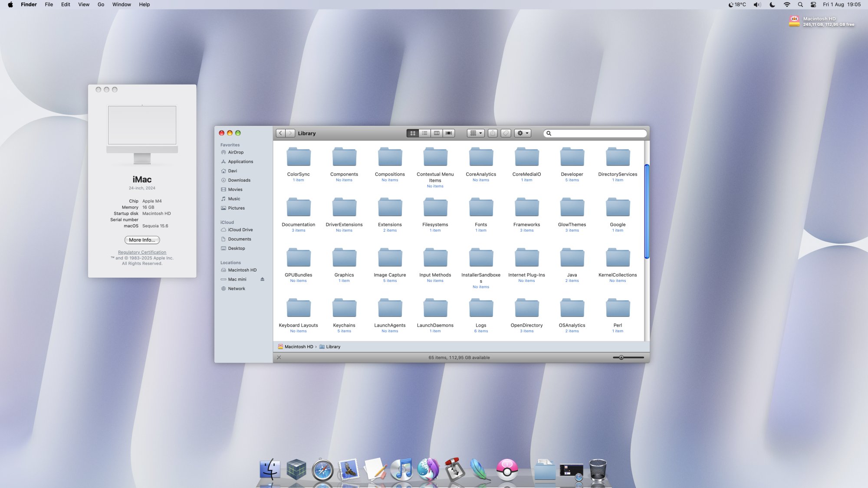Go back with the left arrow button
The height and width of the screenshot is (488, 868).
coord(281,133)
